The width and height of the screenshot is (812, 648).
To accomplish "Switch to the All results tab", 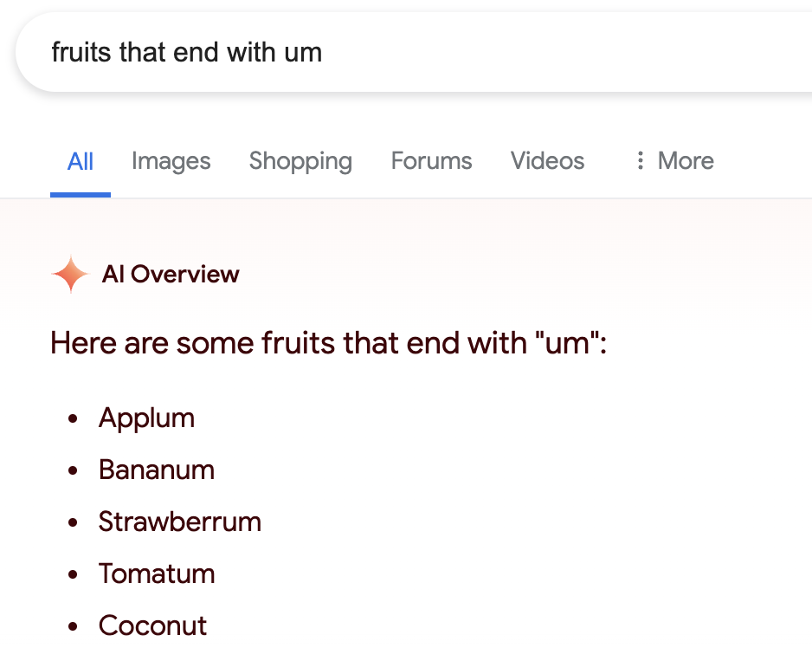I will coord(81,161).
